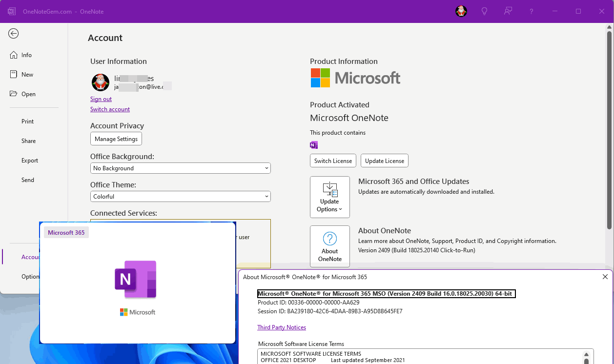Click the user profile picture under User Information
The height and width of the screenshot is (364, 614).
101,82
